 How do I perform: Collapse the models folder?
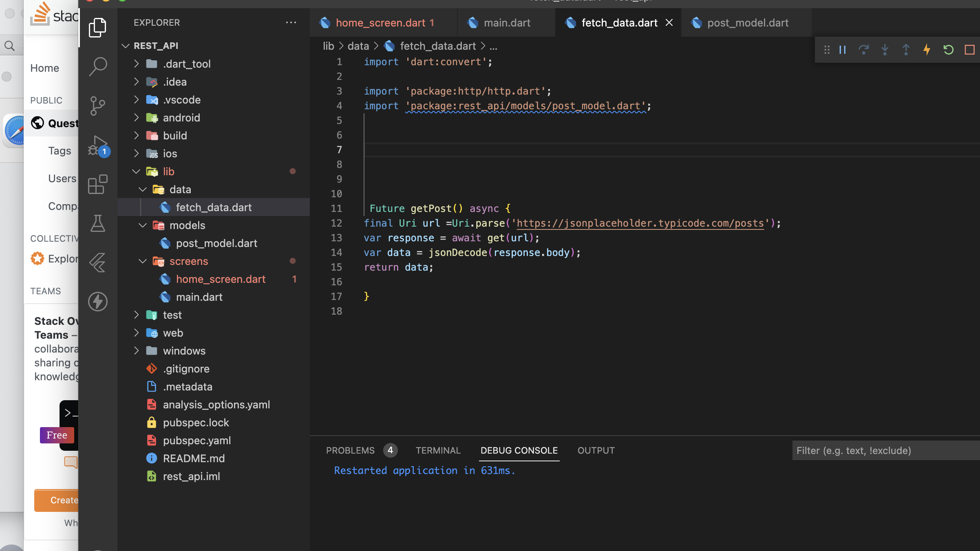(214, 225)
